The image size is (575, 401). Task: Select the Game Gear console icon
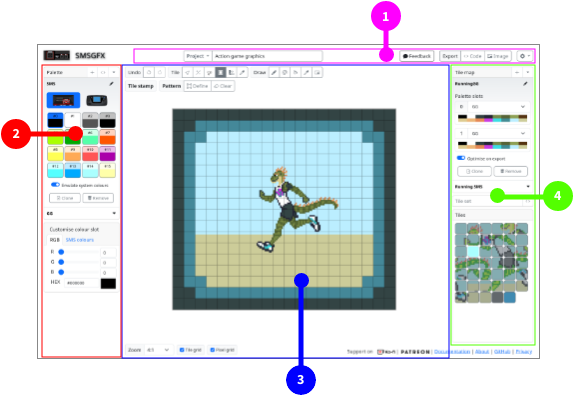tap(97, 100)
